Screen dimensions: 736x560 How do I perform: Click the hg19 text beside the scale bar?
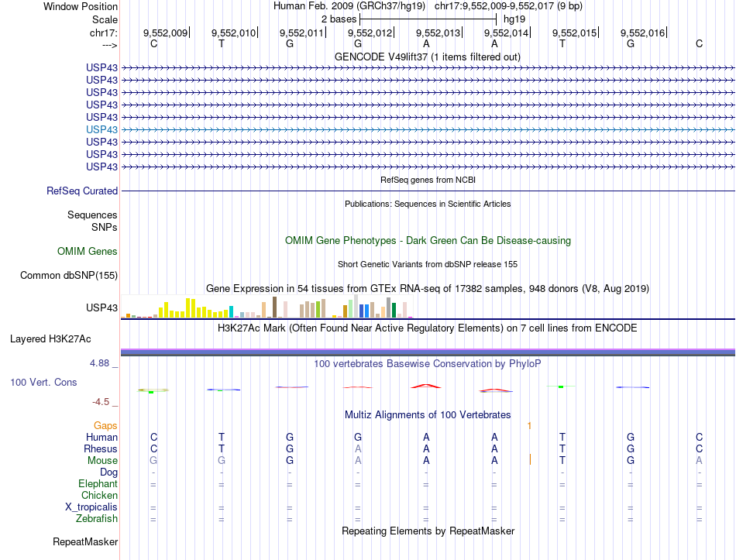point(514,19)
